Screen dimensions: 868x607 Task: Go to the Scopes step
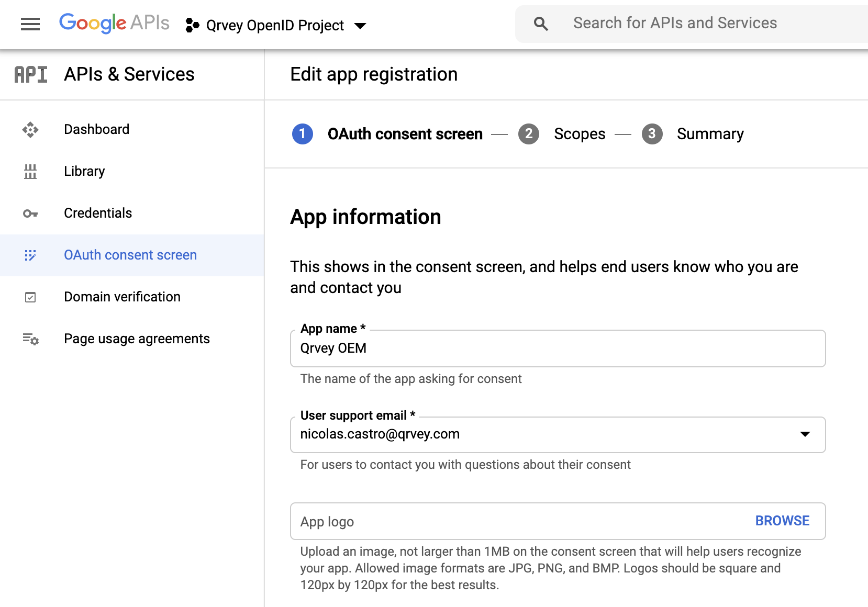coord(580,134)
